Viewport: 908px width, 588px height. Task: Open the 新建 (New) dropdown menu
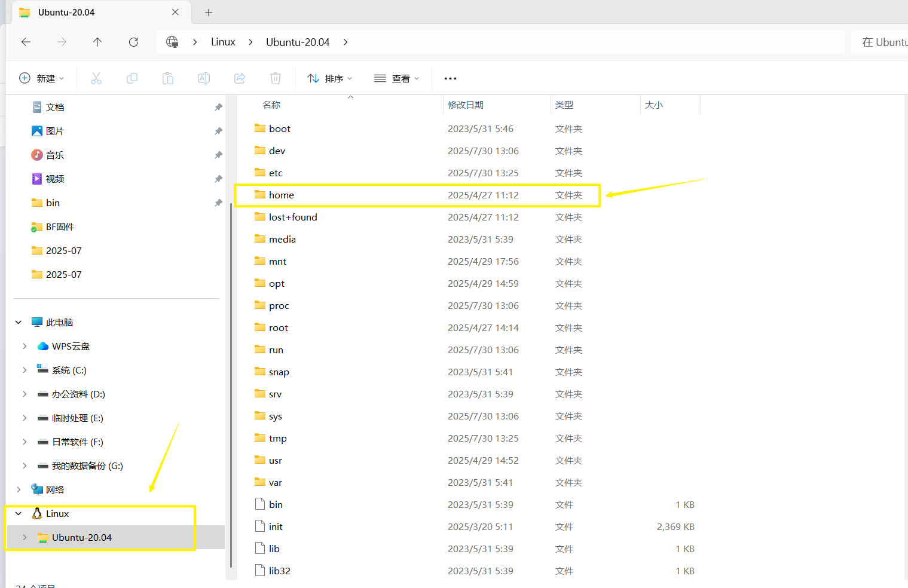(x=42, y=78)
